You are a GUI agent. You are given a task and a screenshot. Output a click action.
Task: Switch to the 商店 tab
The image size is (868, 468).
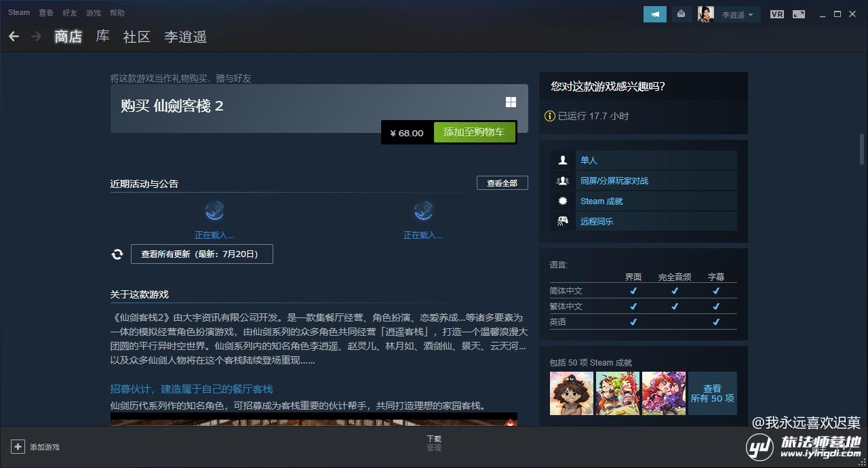point(68,37)
